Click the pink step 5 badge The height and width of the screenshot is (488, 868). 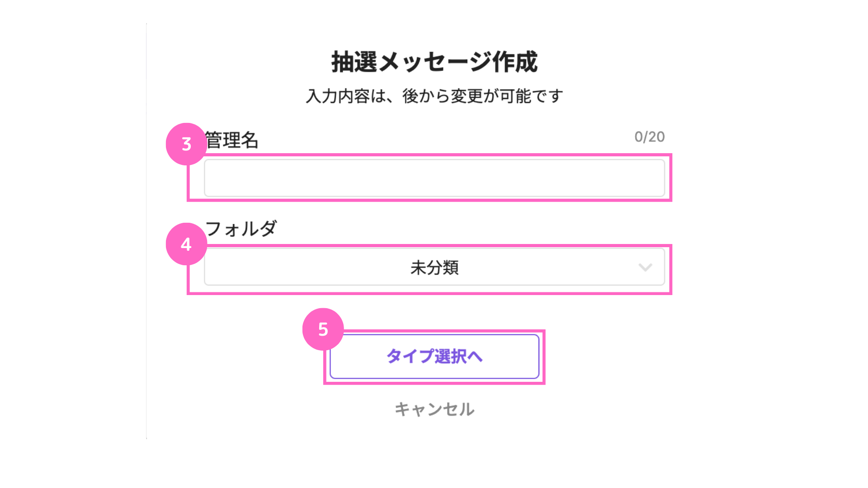[323, 329]
